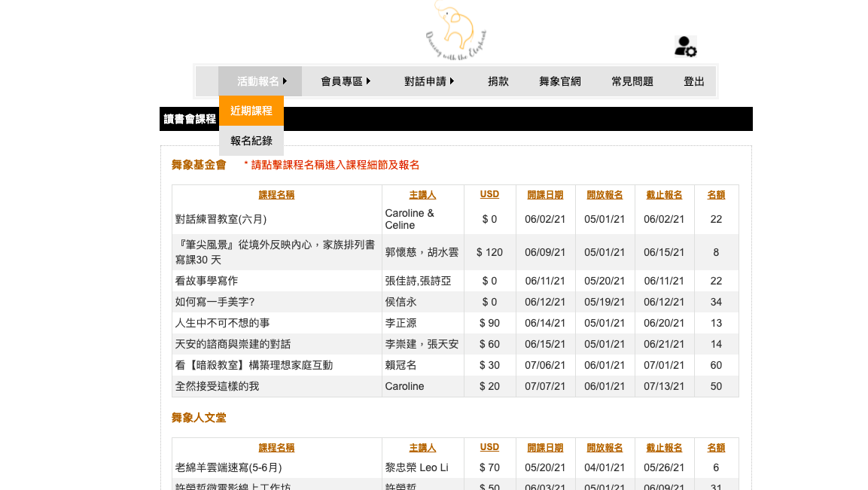Sort 舞象人文堂 table by 開放報名
This screenshot has width=868, height=490.
pyautogui.click(x=605, y=447)
